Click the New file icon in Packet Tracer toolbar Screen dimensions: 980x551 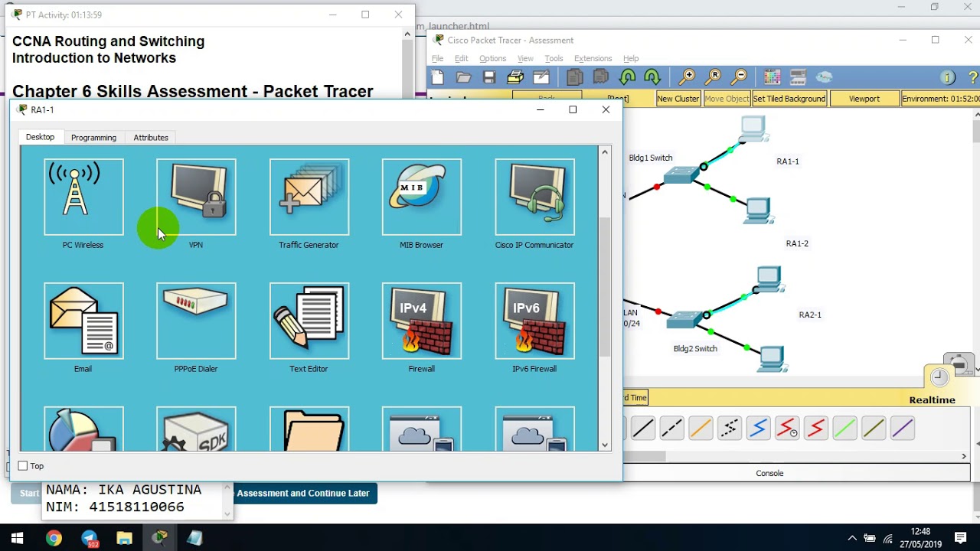[437, 77]
